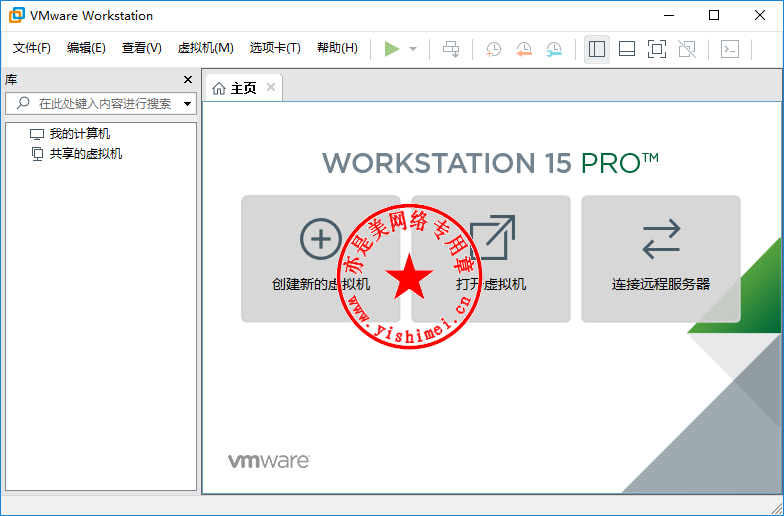
Task: Minimize the VMware Workstation window
Action: point(669,16)
